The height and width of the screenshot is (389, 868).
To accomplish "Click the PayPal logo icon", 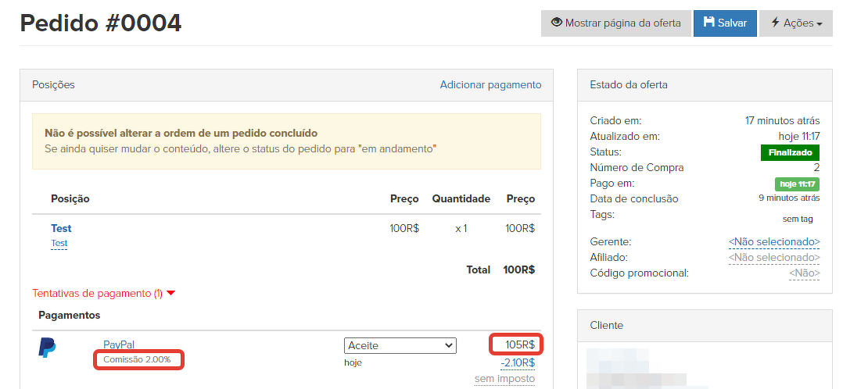I will point(48,348).
